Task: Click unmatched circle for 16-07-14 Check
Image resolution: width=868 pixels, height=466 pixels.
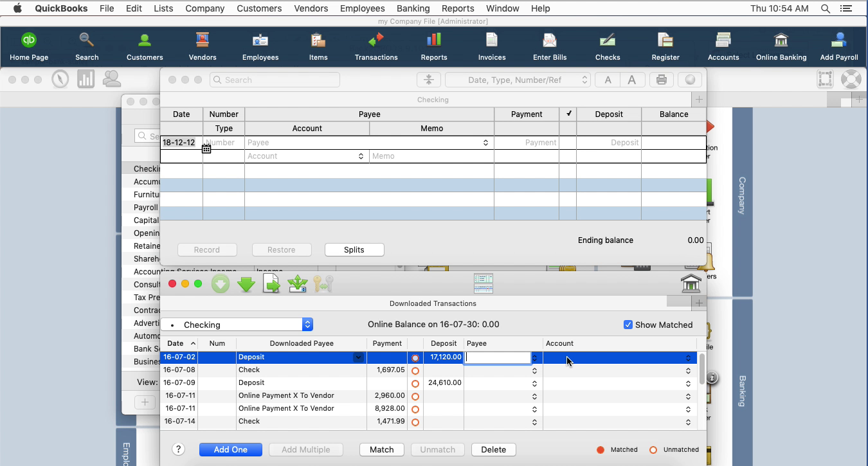Action: coord(415,422)
